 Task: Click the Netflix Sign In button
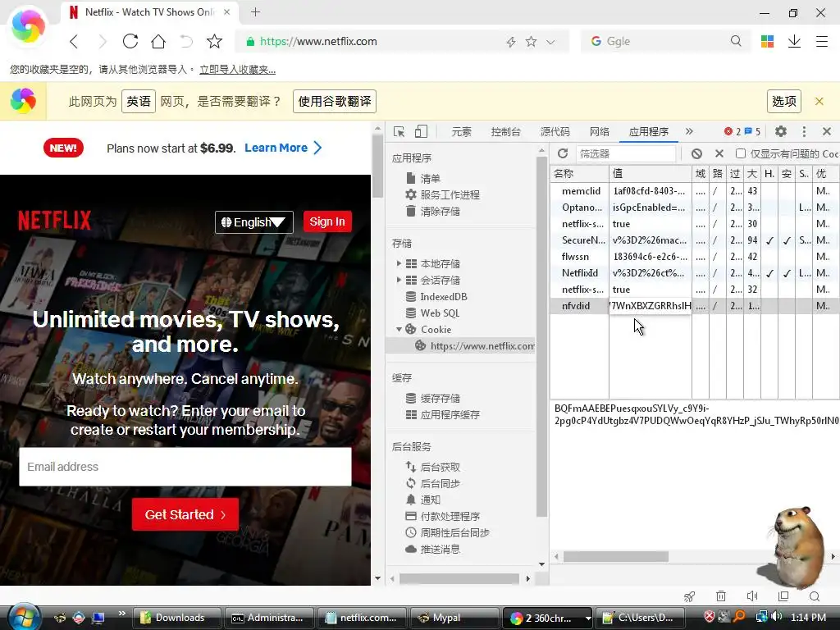(x=327, y=221)
